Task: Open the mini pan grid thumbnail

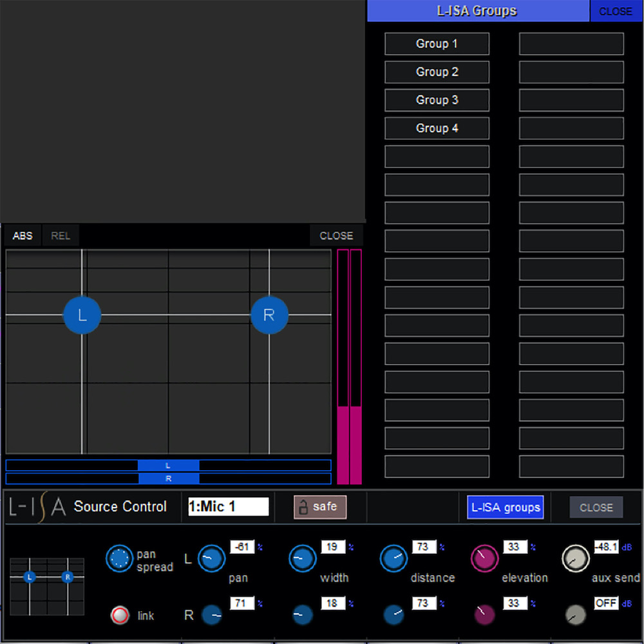Action: point(47,587)
